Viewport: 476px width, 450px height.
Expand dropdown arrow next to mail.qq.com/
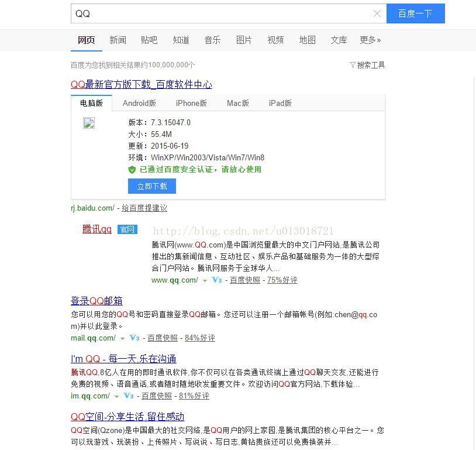point(122,339)
